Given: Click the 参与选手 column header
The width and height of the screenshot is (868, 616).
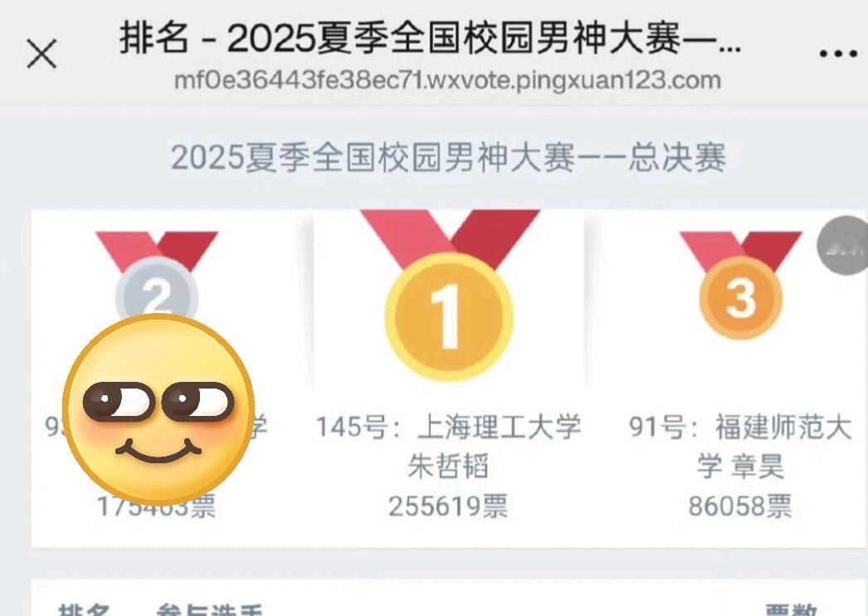Looking at the screenshot, I should tap(208, 610).
